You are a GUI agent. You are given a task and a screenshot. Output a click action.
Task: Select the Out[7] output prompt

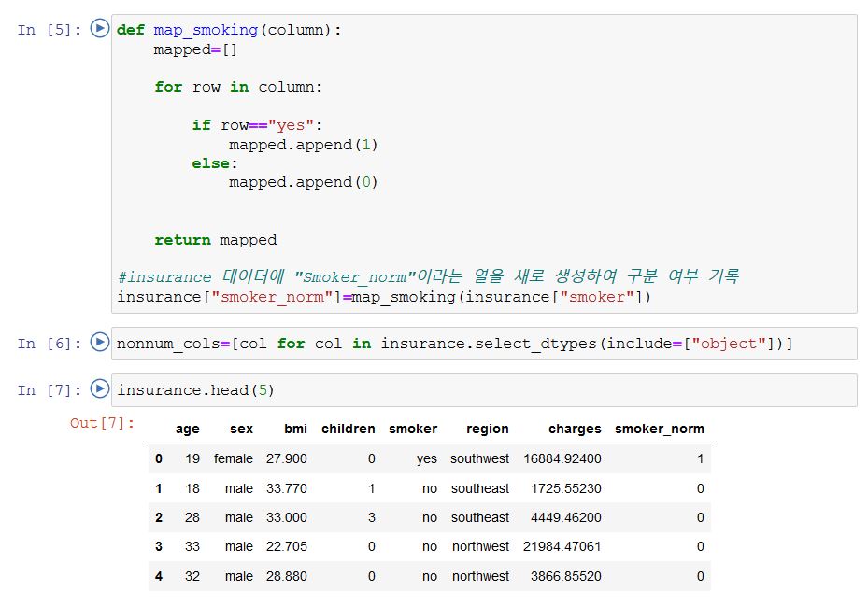point(103,423)
